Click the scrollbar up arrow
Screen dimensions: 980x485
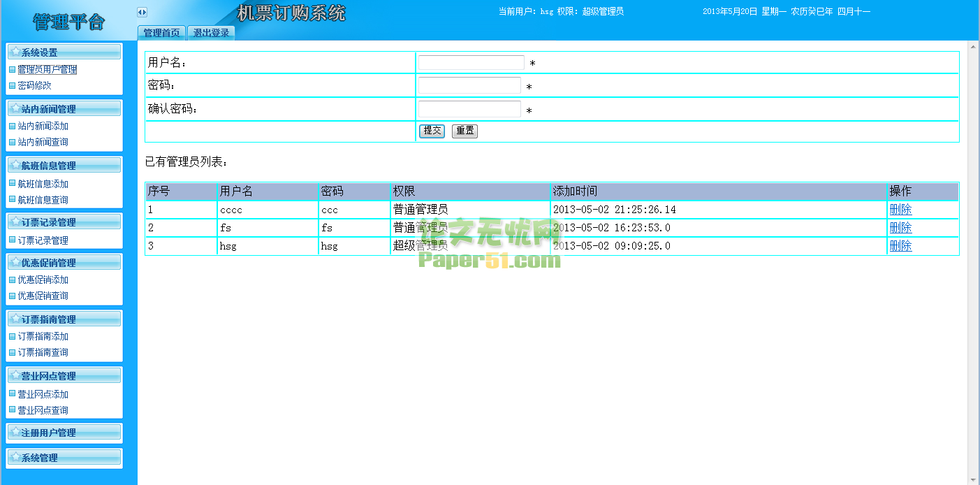(972, 46)
